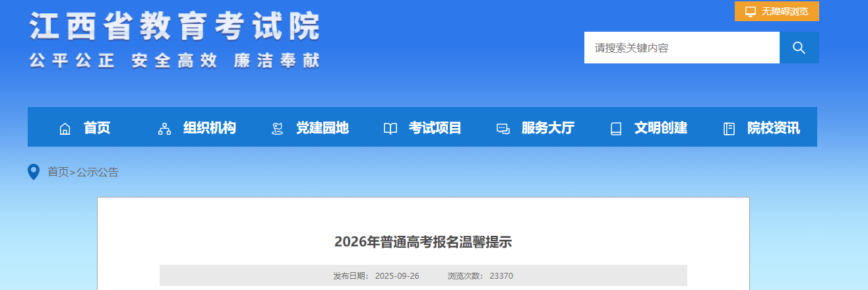Viewport: 868px width, 290px height.
Task: Click the open book icon beside 考试项目
Action: pos(390,129)
